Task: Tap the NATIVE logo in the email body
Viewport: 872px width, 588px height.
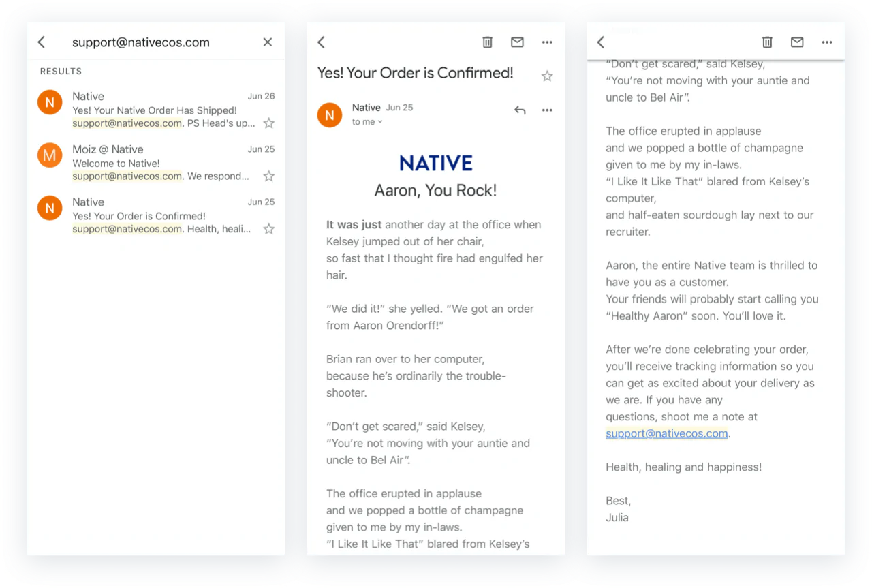Action: point(436,163)
